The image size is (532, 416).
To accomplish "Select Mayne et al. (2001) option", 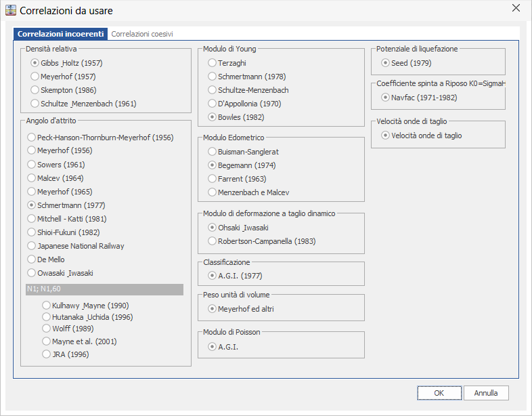I will tap(79, 341).
